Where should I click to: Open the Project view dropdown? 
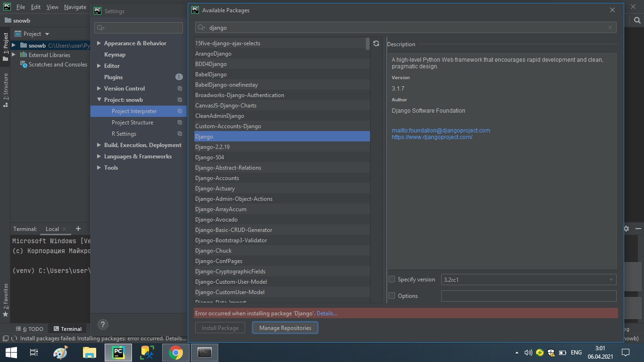[32, 34]
